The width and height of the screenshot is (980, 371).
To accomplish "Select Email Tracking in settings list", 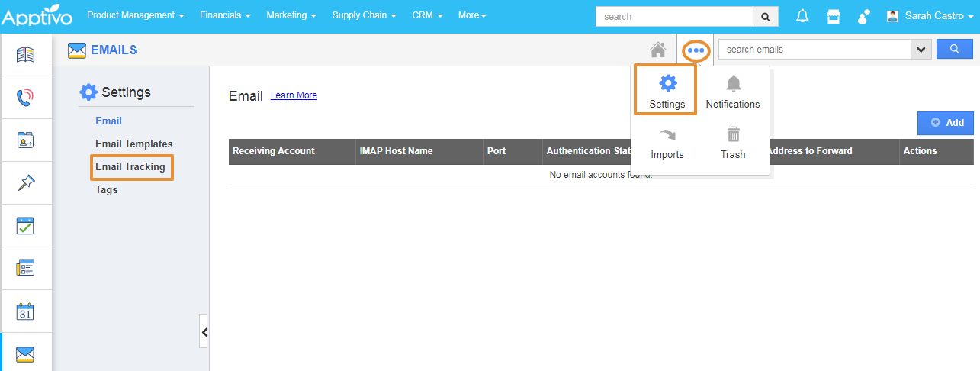I will click(x=130, y=167).
